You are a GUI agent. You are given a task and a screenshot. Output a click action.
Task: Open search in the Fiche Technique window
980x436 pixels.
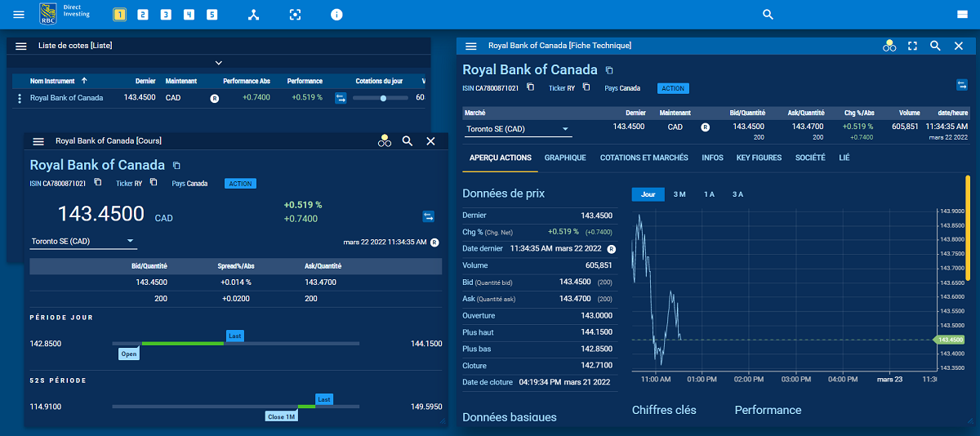click(x=936, y=47)
